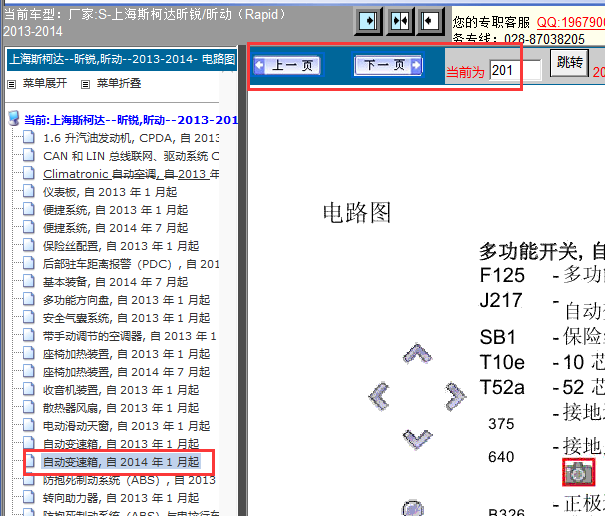605x516 pixels.
Task: Click the round zoom icon below arrows
Action: pyautogui.click(x=413, y=509)
